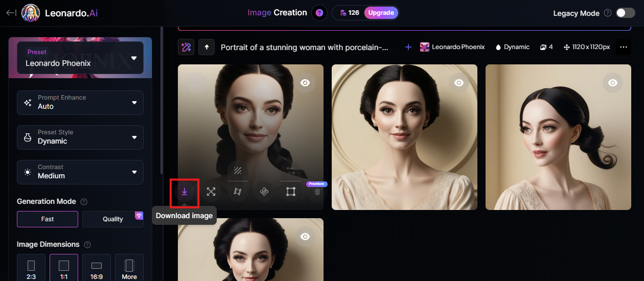Image resolution: width=644 pixels, height=281 pixels.
Task: Open the user avatar profile picture
Action: [x=31, y=13]
